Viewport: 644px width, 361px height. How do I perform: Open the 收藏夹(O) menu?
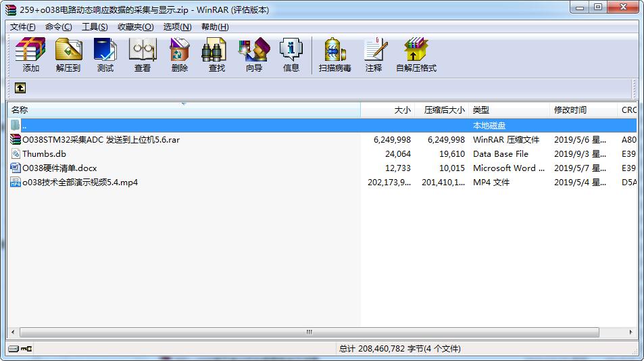pyautogui.click(x=136, y=26)
